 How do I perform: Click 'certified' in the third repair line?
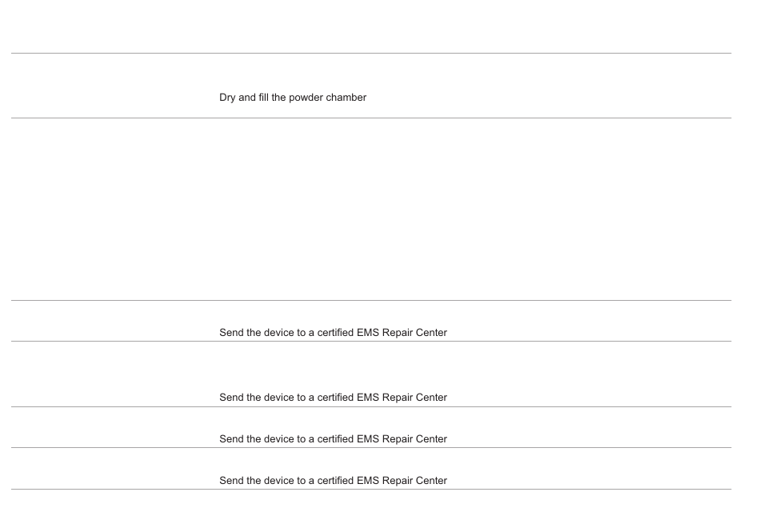pyautogui.click(x=335, y=439)
